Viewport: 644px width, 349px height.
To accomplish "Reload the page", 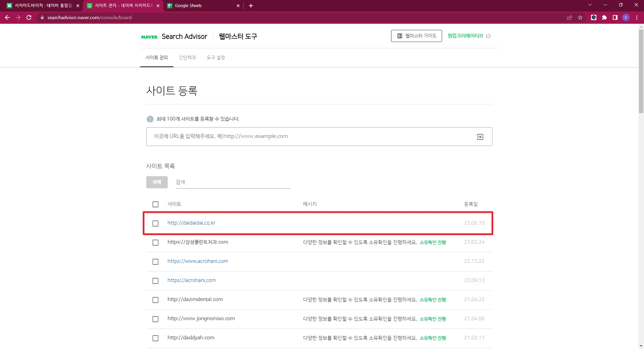I will point(29,17).
